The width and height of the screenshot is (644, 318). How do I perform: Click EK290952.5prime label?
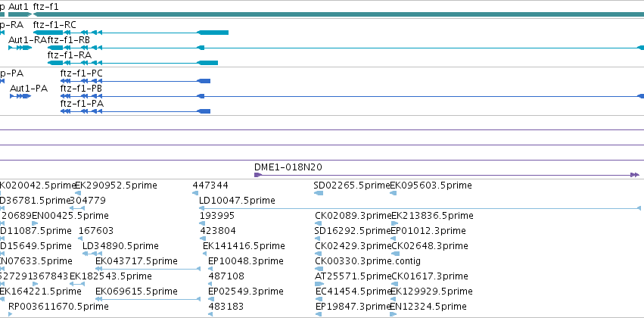117,185
